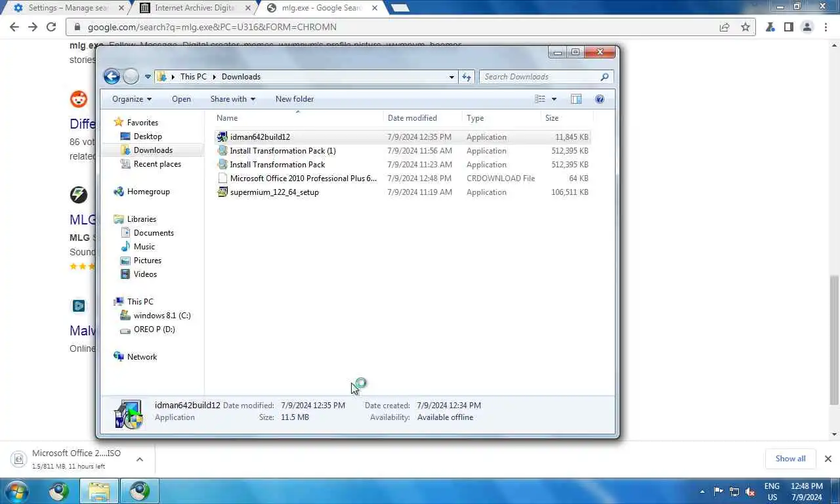Open the view options dropdown arrow
The image size is (840, 504).
click(554, 99)
